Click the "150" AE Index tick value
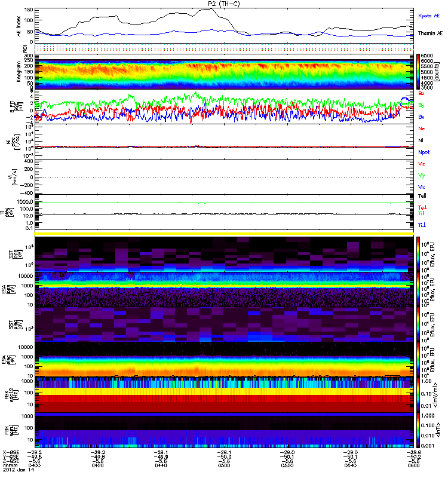This screenshot has width=448, height=478. point(28,10)
